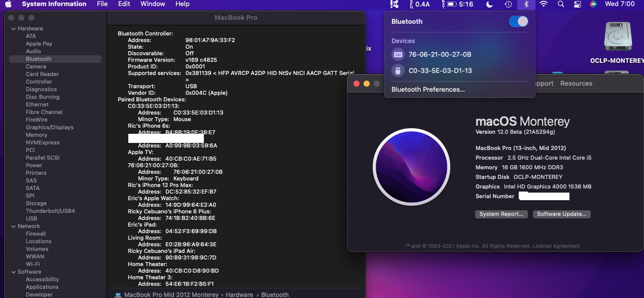Select USB in the sidebar
The image size is (644, 298).
coord(31,218)
